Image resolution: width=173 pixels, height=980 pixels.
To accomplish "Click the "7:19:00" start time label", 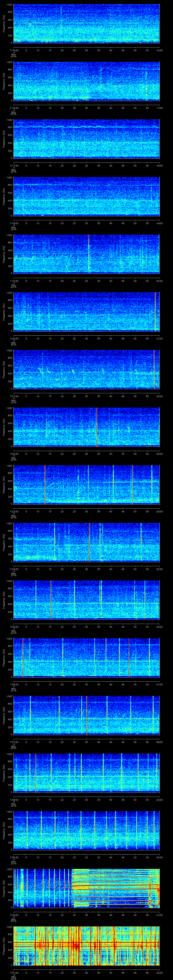I will click(x=14, y=281).
